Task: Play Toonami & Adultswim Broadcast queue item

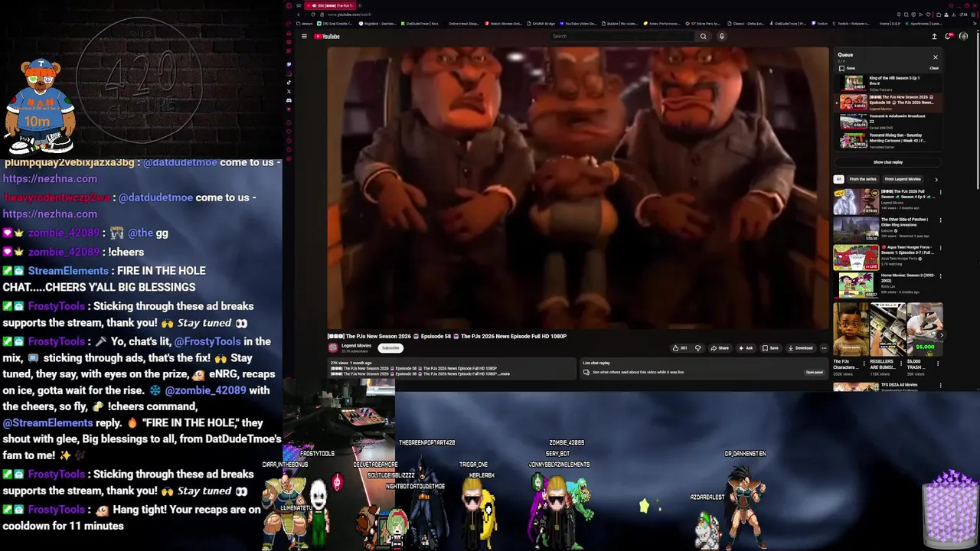Action: pos(888,121)
